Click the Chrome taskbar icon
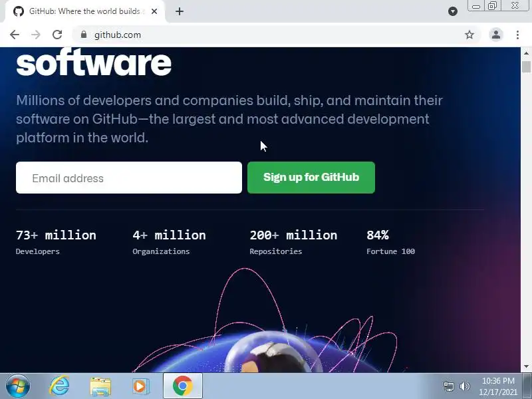Screen dimensions: 532x399 [x=182, y=386]
